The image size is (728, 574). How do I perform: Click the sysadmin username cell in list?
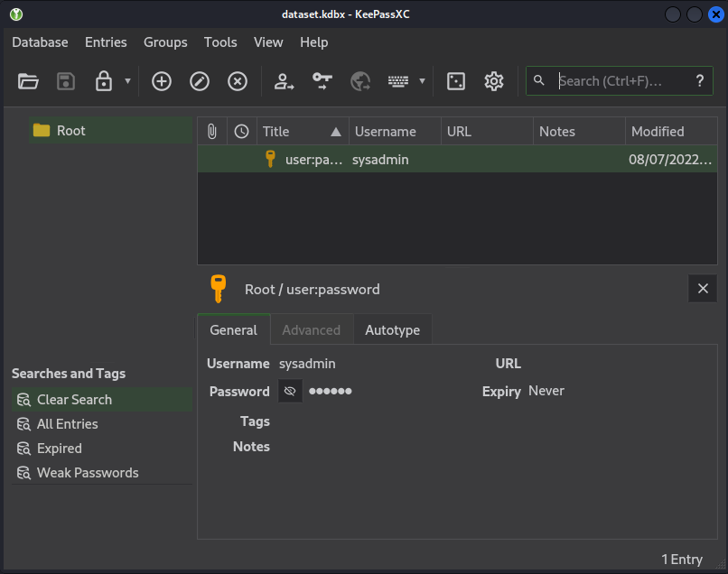[380, 160]
